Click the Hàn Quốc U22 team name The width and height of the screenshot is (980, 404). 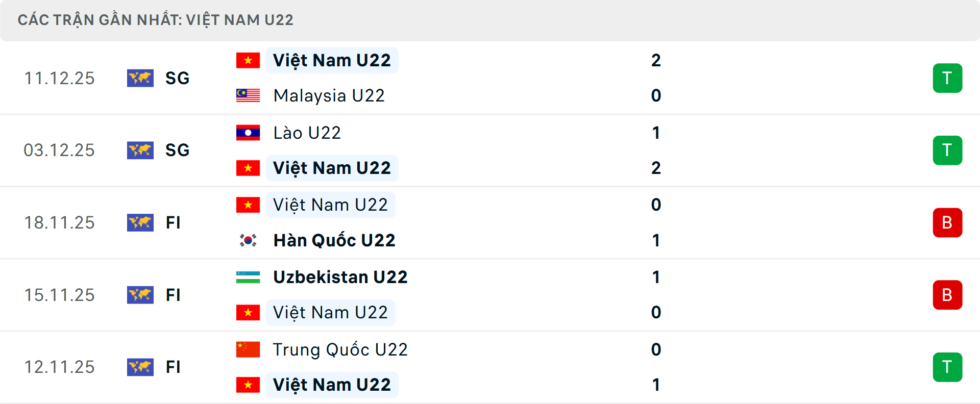pos(334,240)
